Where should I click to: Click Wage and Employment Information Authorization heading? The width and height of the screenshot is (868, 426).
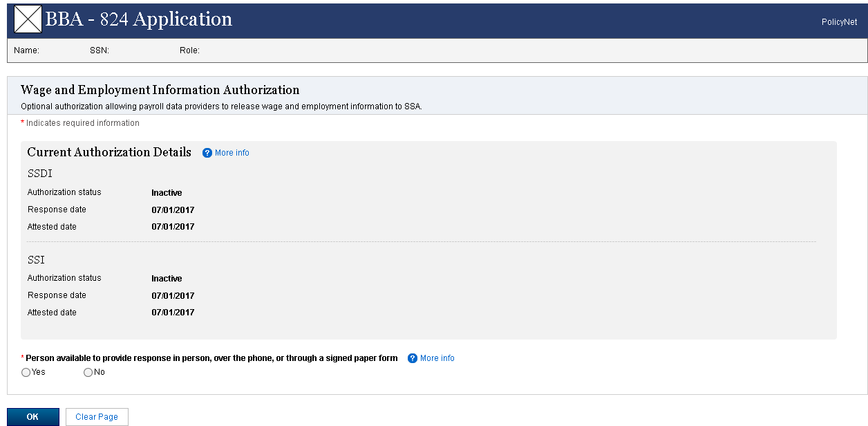[x=160, y=90]
